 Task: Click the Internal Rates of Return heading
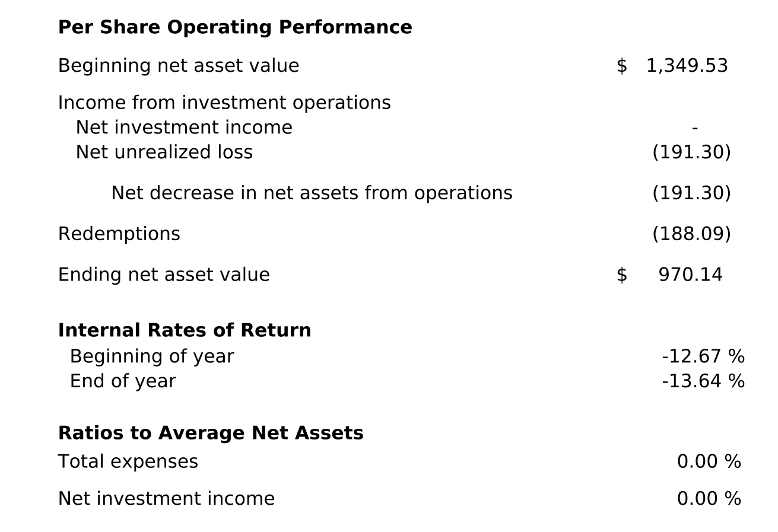coord(185,330)
